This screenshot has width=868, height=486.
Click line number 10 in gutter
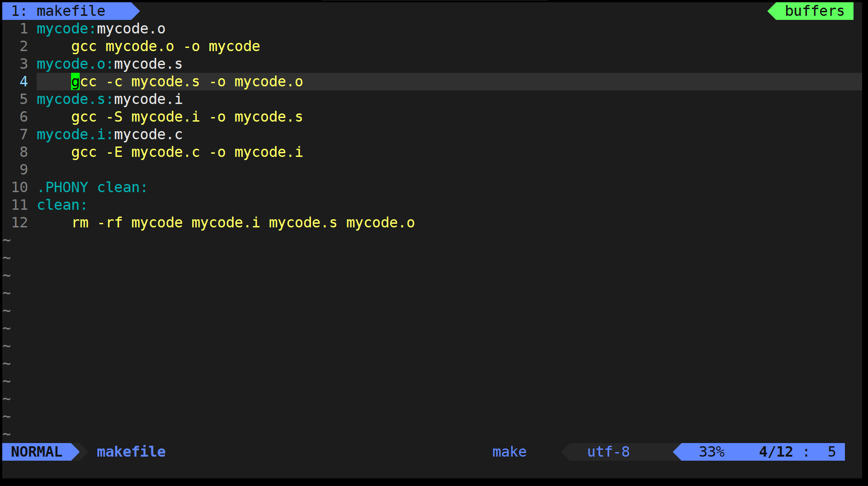point(19,187)
